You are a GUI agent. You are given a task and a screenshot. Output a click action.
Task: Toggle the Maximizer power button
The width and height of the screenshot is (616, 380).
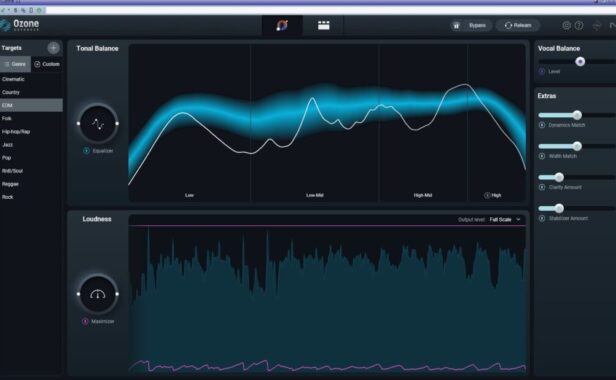click(85, 321)
